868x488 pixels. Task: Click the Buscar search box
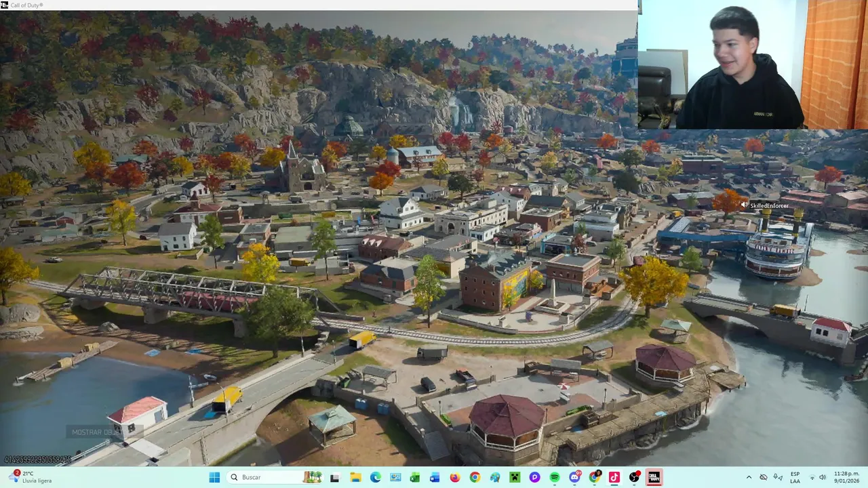tap(274, 477)
